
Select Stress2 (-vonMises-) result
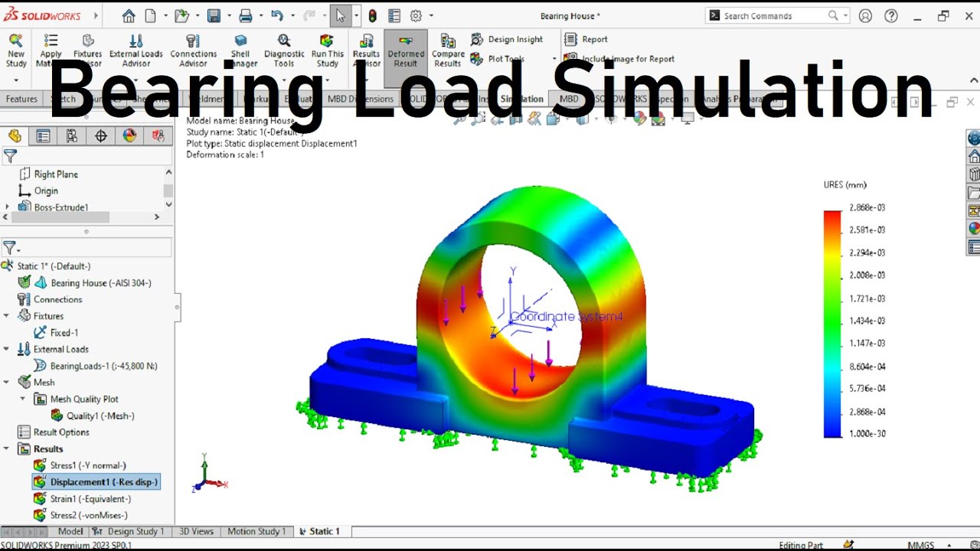pos(81,515)
